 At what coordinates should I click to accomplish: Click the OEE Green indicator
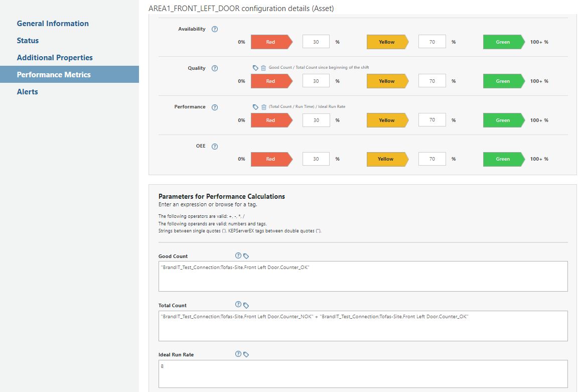(504, 159)
